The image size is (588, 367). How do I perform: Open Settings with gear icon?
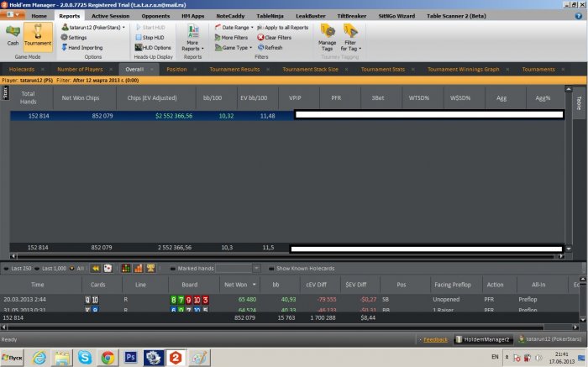pos(74,38)
